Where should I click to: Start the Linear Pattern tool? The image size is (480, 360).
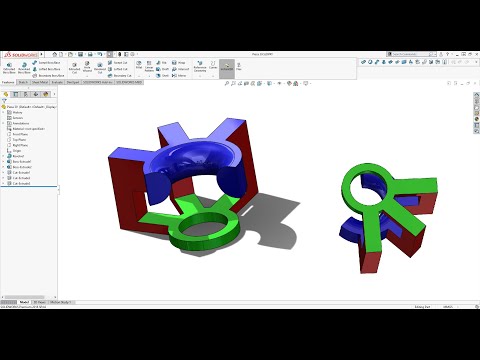tap(149, 66)
